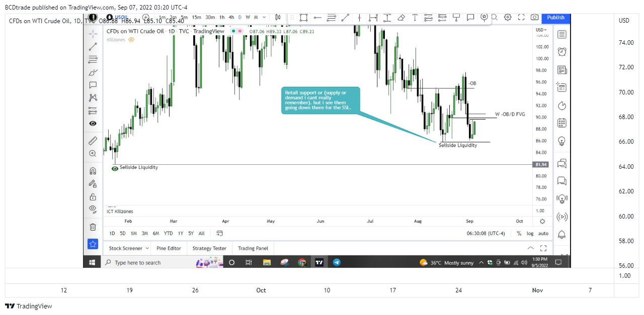Open the public chats icon

[562, 163]
